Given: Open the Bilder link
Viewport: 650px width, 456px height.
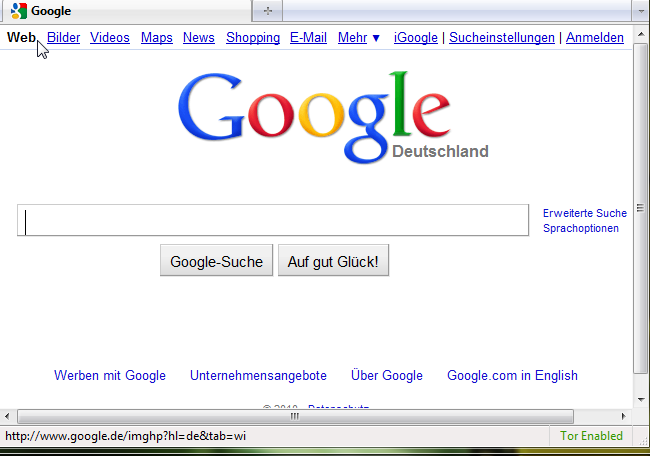Looking at the screenshot, I should (x=63, y=37).
